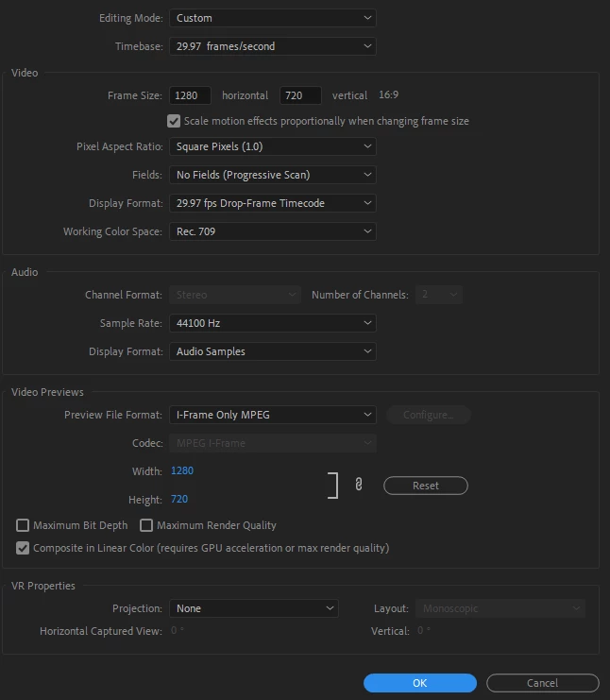Uncheck Scale motion effects proportionally checkbox

coord(174,121)
